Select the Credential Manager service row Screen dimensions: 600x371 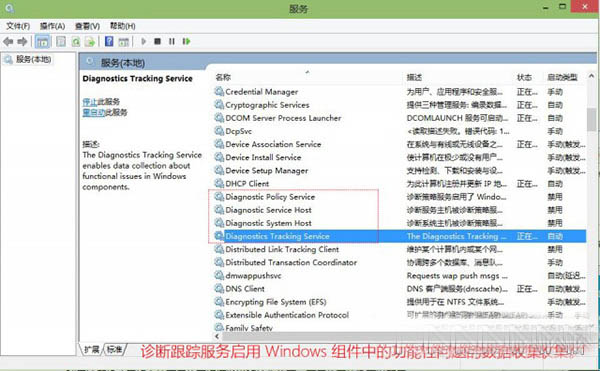tap(399, 91)
